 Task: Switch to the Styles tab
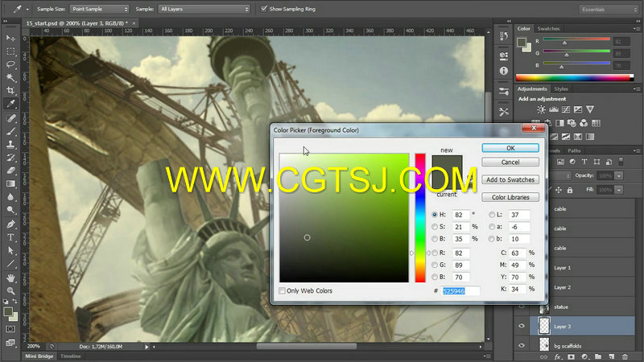[560, 88]
